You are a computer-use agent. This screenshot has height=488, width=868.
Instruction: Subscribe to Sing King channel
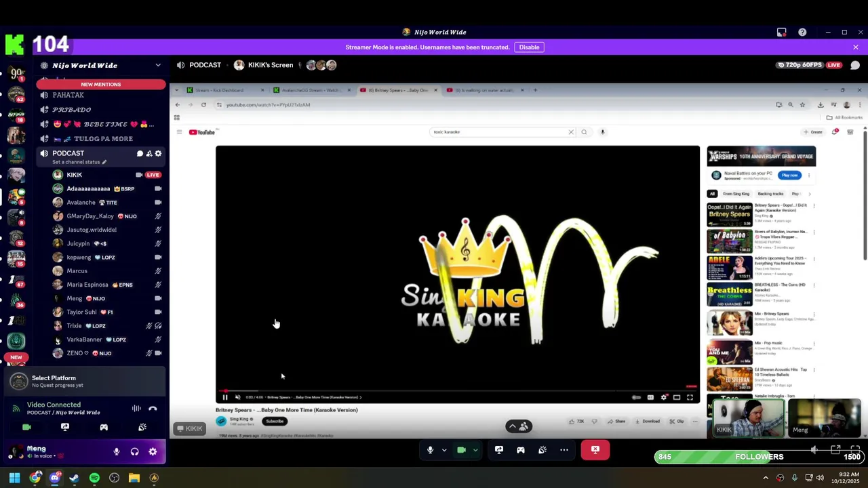pos(275,421)
